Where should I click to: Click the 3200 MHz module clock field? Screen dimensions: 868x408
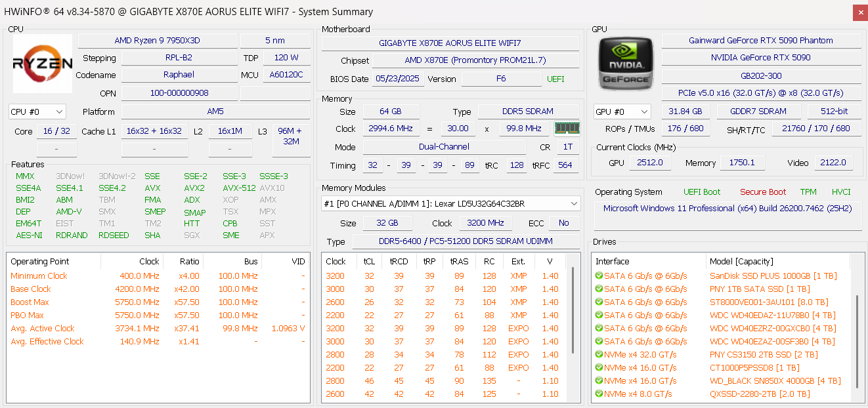pyautogui.click(x=486, y=223)
